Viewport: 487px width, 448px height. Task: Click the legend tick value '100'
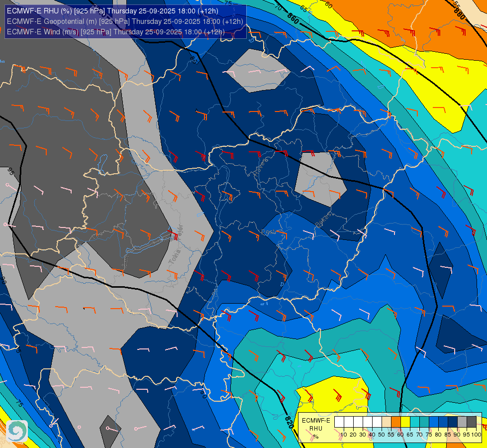pos(477,435)
